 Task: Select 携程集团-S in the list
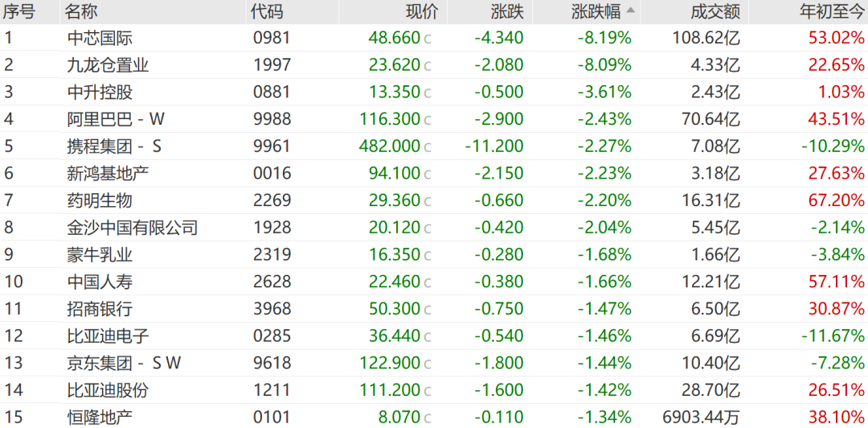tap(434, 146)
